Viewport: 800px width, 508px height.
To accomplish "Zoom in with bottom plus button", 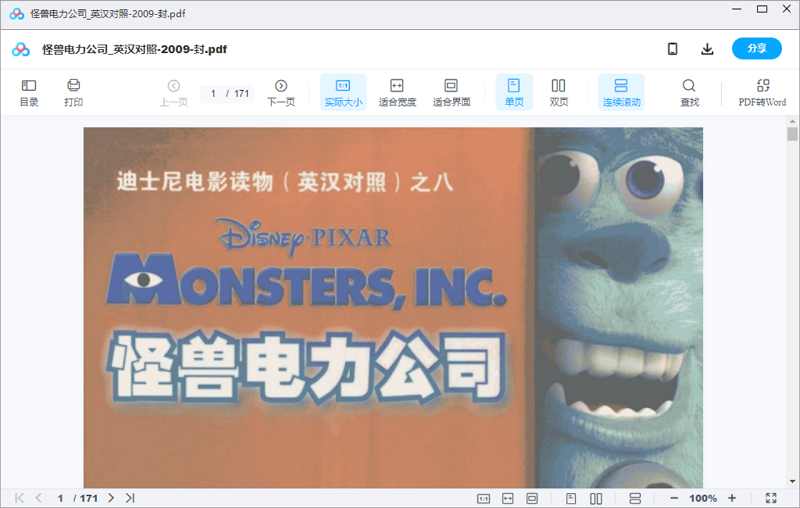I will click(732, 498).
